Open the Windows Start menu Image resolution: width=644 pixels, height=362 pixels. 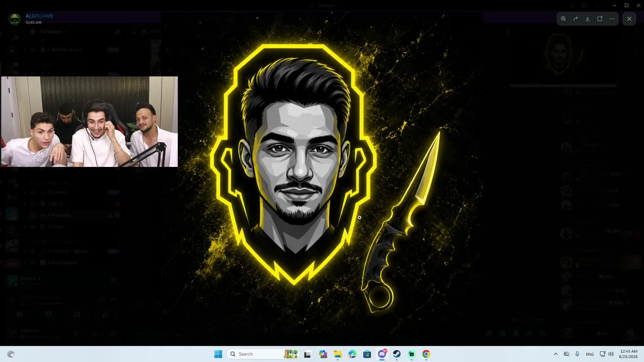218,354
